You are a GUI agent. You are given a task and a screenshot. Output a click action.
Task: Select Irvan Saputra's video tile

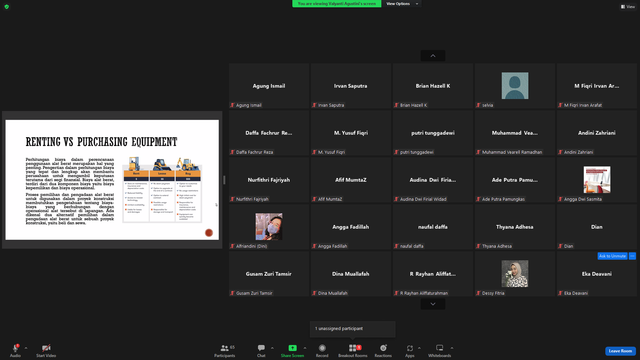(x=351, y=86)
